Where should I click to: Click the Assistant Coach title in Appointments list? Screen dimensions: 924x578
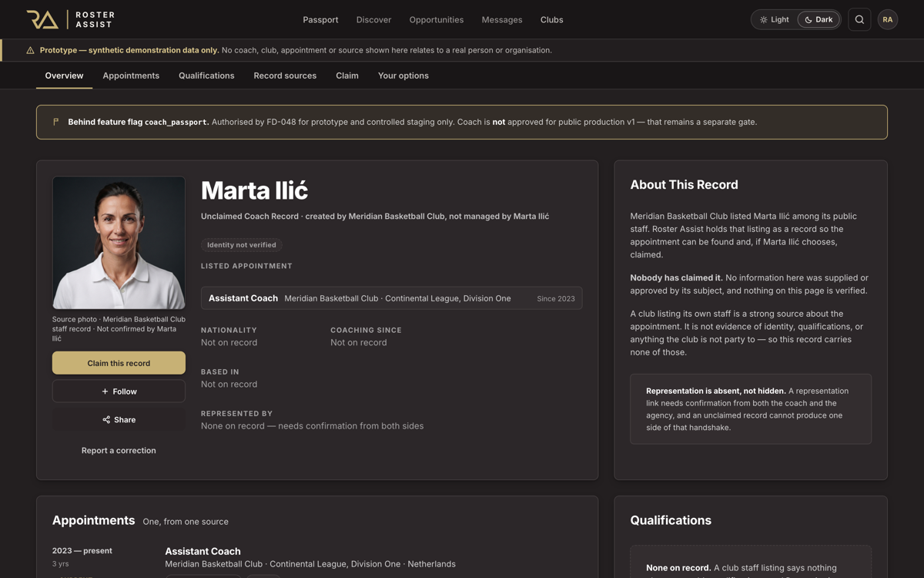[203, 551]
